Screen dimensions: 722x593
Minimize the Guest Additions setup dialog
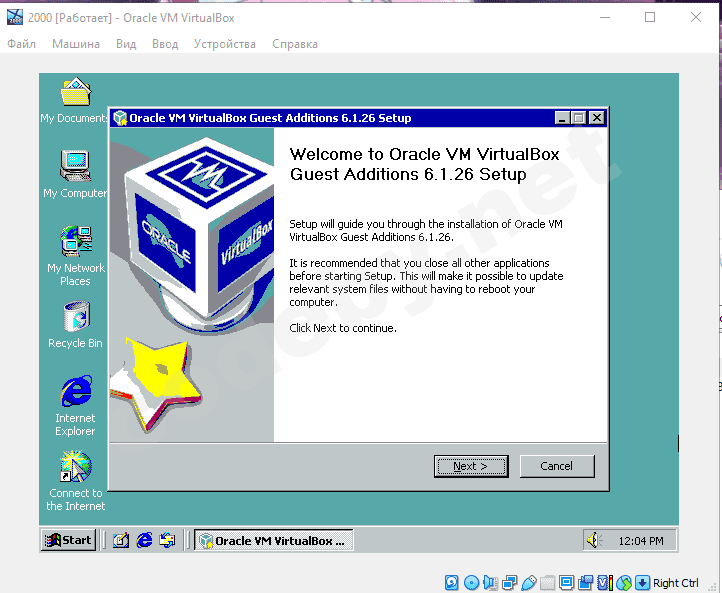[x=562, y=118]
